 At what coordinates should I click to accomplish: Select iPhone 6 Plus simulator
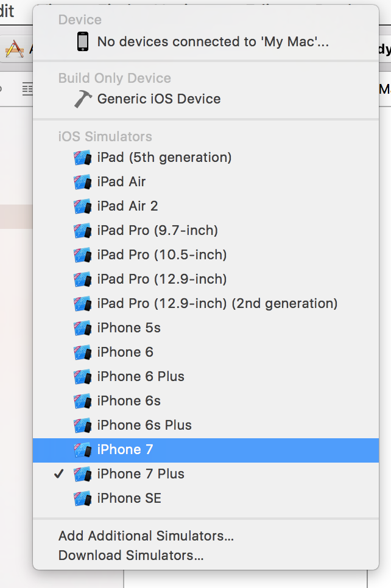click(206, 377)
